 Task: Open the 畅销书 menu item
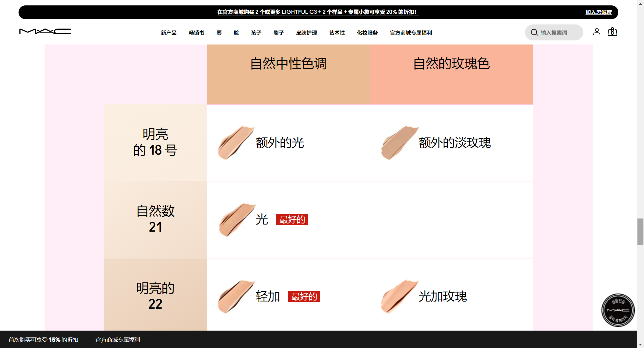click(x=196, y=33)
